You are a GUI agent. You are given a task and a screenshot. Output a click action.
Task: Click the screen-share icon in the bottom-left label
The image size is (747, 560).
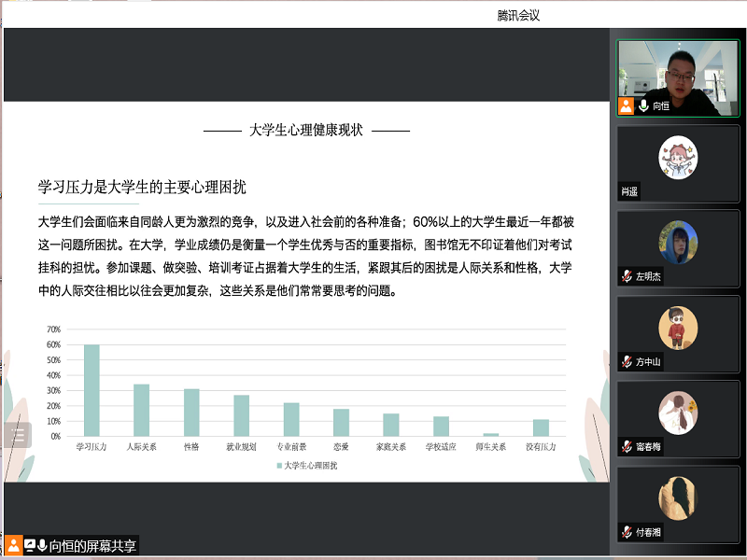[30, 545]
